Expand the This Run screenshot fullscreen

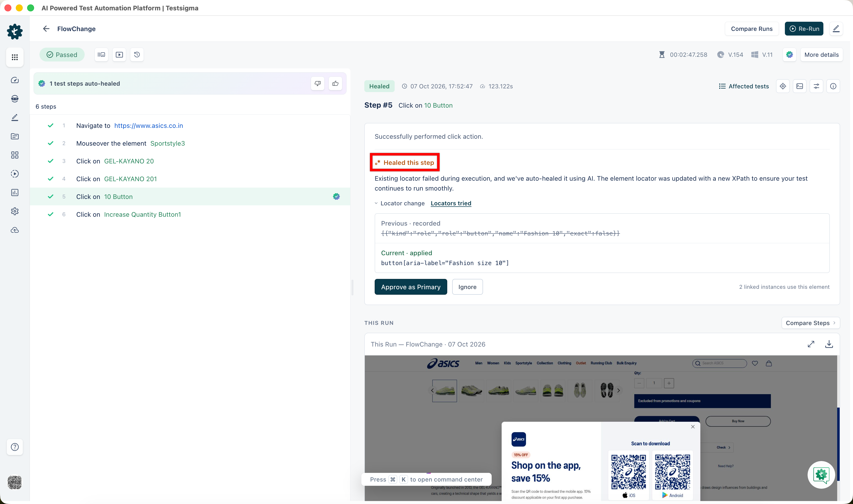click(x=811, y=344)
